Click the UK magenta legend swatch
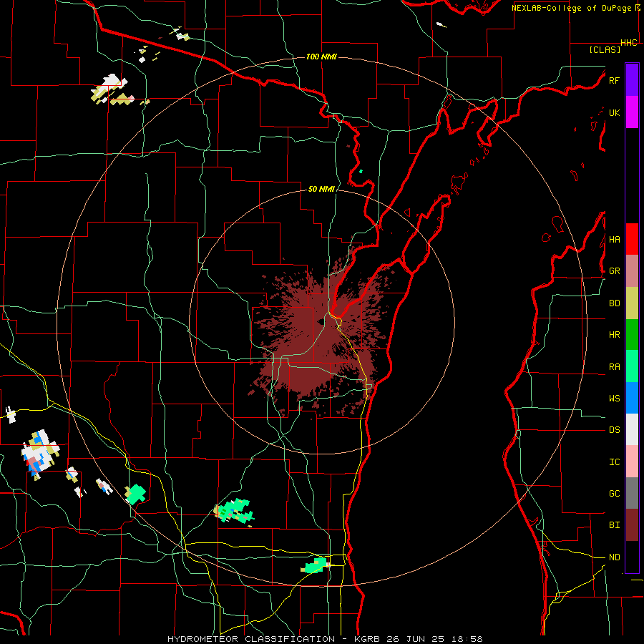Image resolution: width=644 pixels, height=644 pixels. 632,112
